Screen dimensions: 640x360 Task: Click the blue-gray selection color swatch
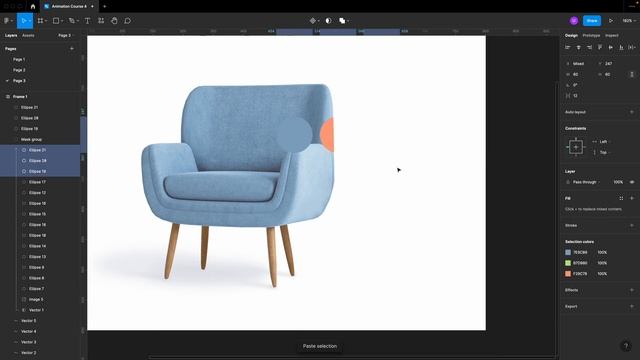click(568, 252)
